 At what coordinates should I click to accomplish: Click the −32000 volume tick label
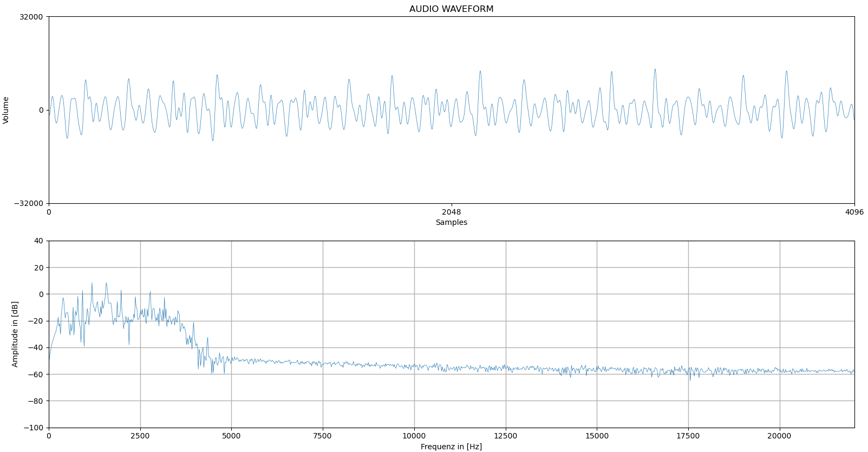(x=29, y=203)
